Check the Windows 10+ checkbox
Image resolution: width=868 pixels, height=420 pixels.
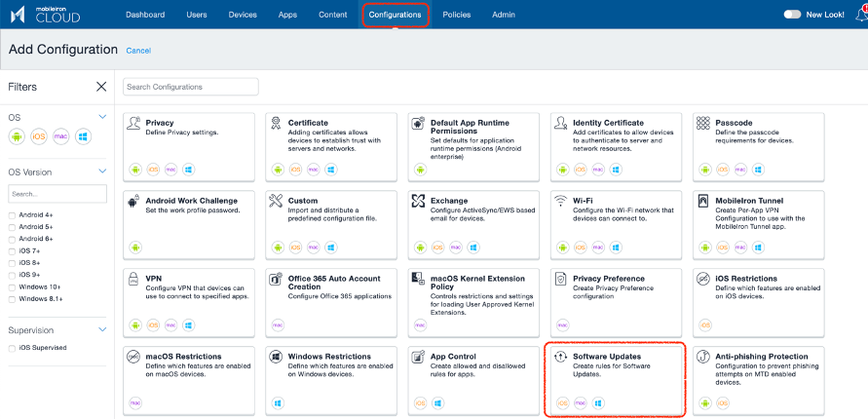tap(13, 287)
